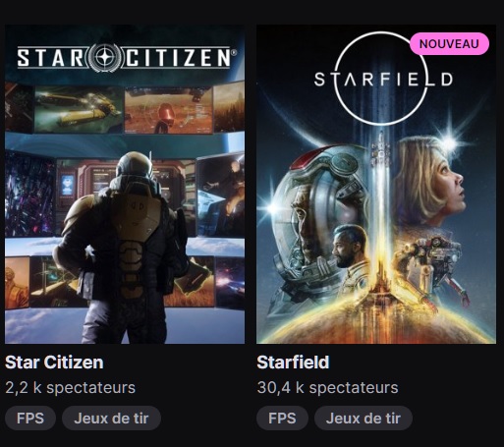The height and width of the screenshot is (447, 504).
Task: Click the red rover panel in Star Citizen art
Action: tap(168, 110)
